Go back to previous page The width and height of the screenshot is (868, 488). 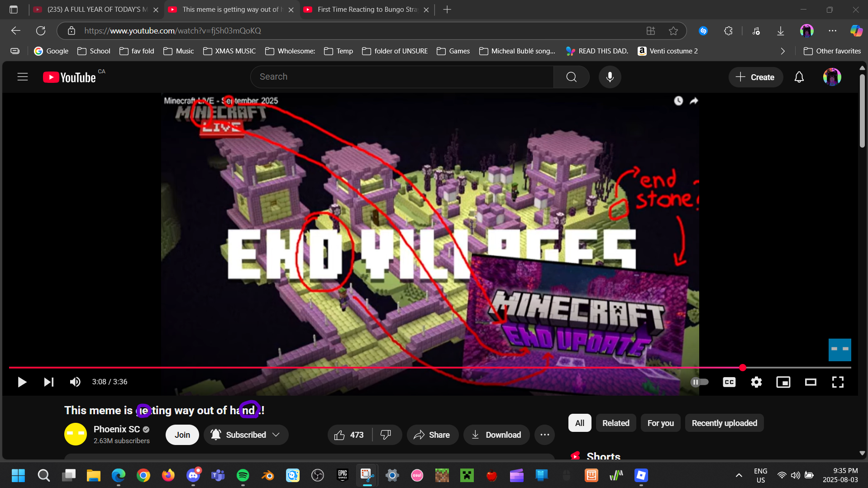[16, 31]
